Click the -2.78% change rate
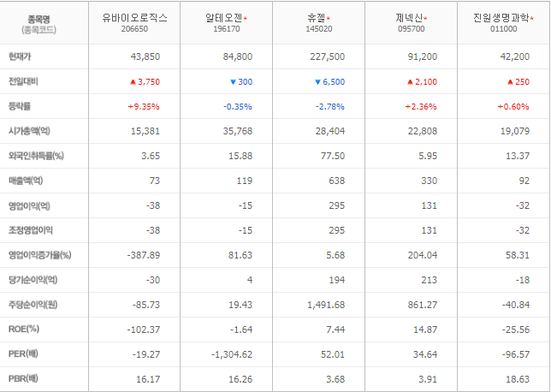Viewport: 551px width, 392px height. coord(330,106)
